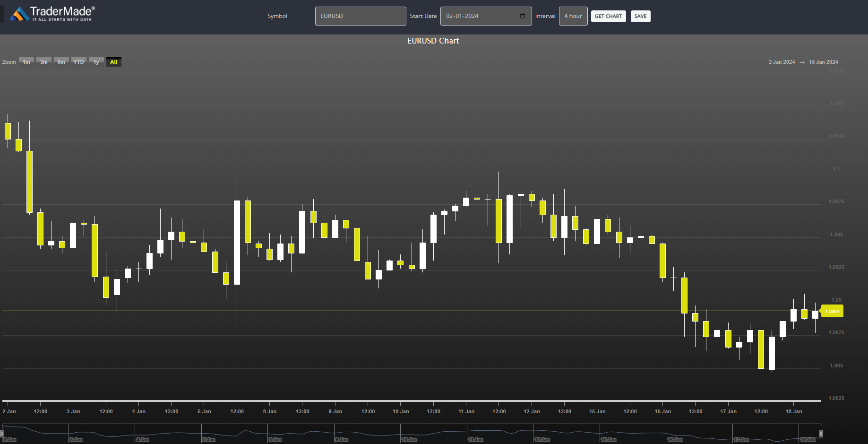Viewport: 868px width, 444px height.
Task: Select the All zoom range
Action: click(x=114, y=62)
